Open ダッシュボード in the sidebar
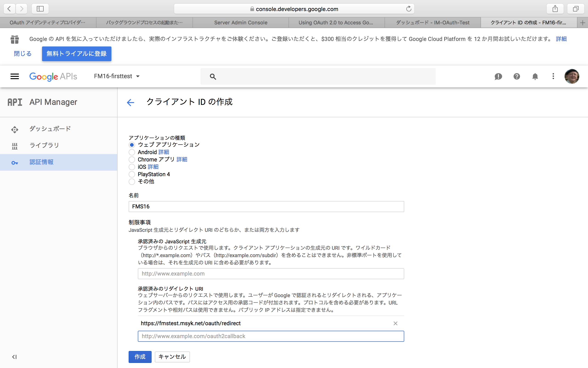Image resolution: width=588 pixels, height=368 pixels. click(59, 129)
